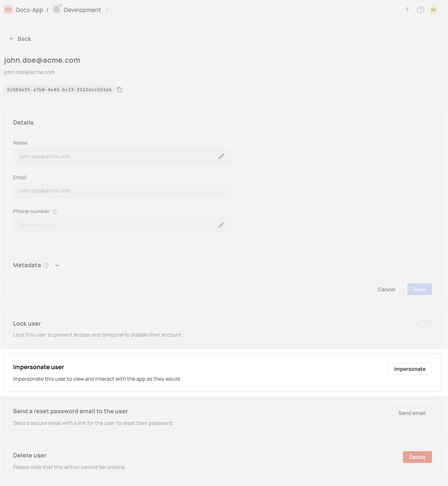
Task: Click the lightning bolt icon in header
Action: tap(407, 10)
